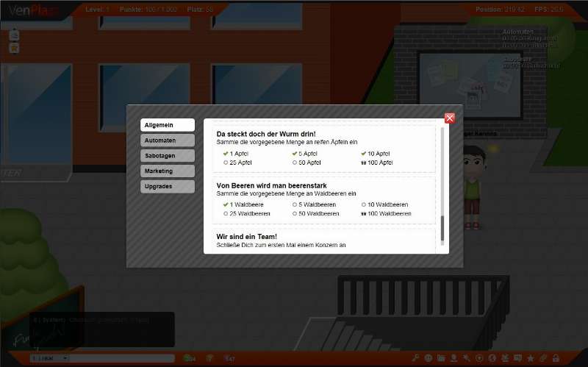588x367 pixels.
Task: Click text 'Schließe Dich zum ersten Mal einem Konzern an'
Action: [281, 245]
